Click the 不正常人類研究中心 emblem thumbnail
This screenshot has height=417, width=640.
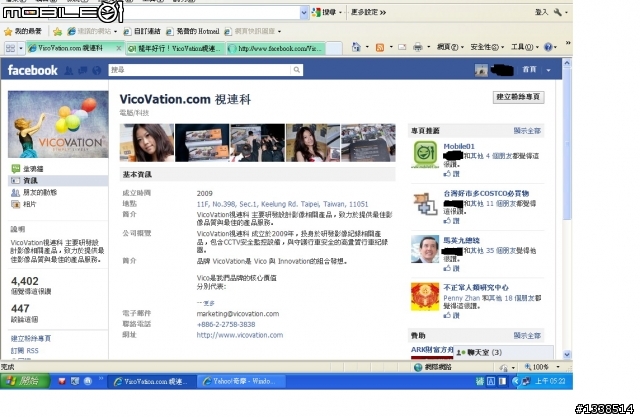pyautogui.click(x=425, y=296)
